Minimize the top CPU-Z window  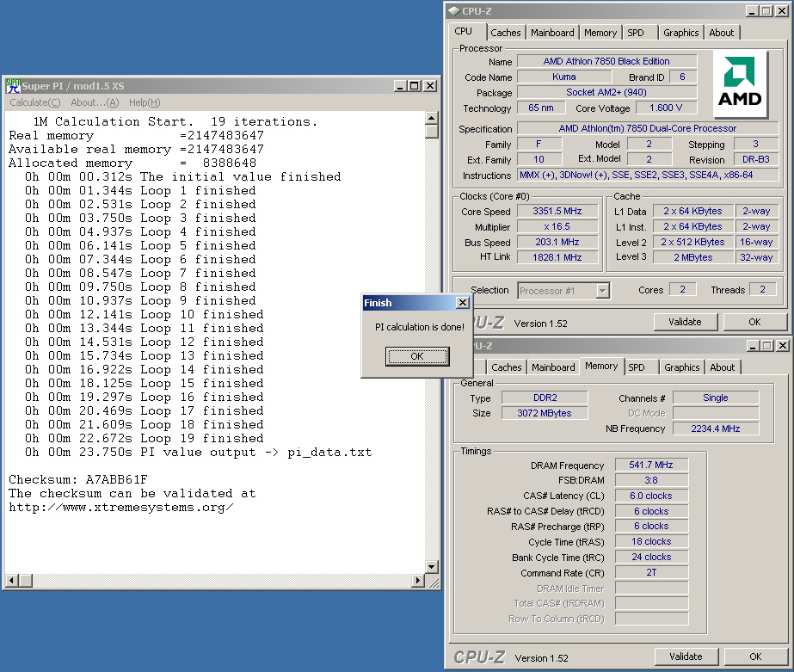752,11
